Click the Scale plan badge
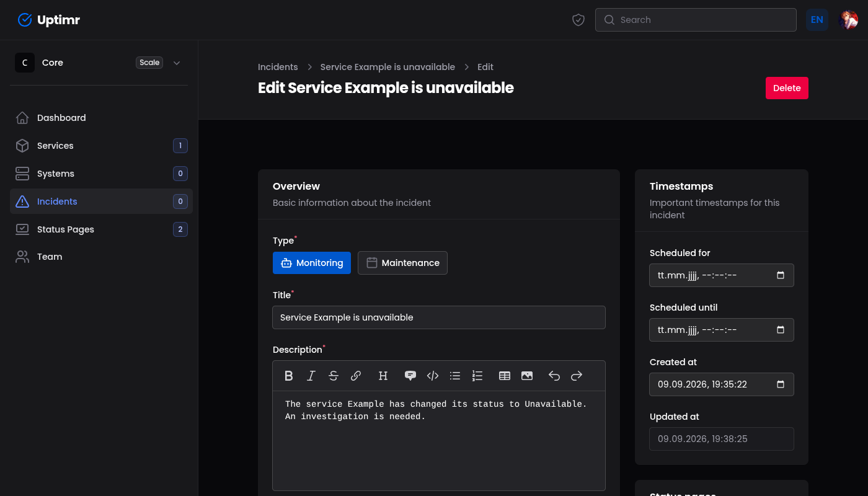 point(149,63)
